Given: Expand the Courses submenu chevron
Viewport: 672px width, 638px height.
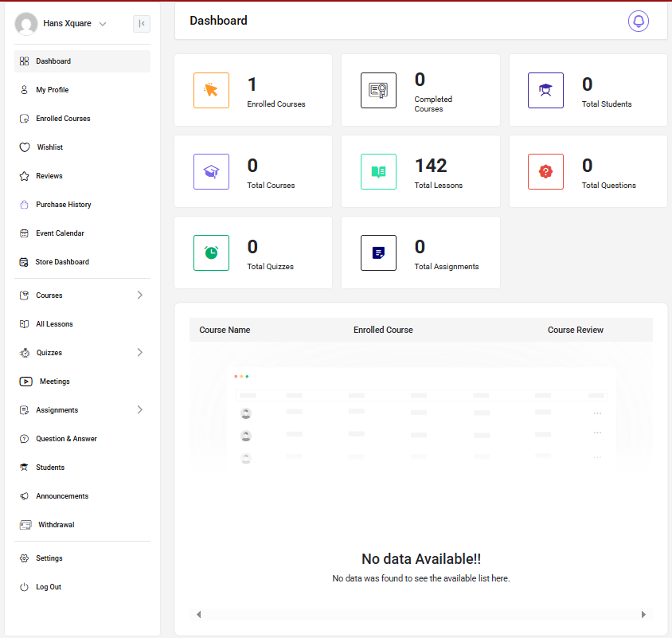Looking at the screenshot, I should [x=140, y=296].
